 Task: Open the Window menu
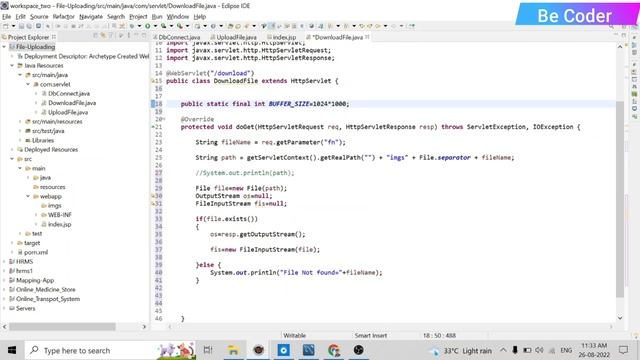(178, 16)
